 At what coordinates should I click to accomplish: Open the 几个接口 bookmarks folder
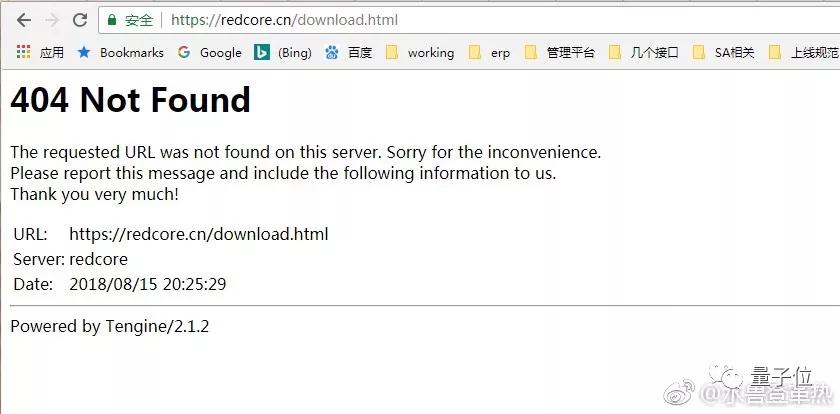(643, 52)
